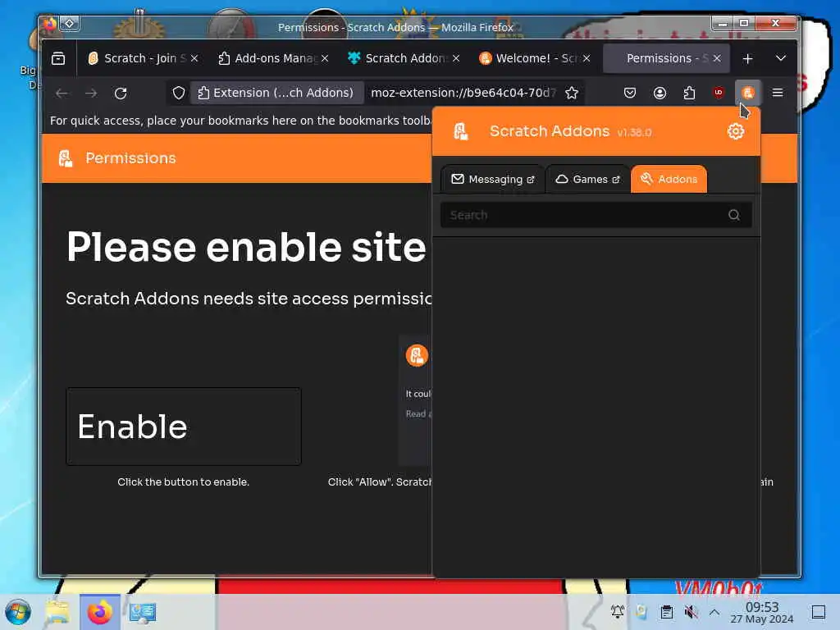Close the Welcome! tab
The width and height of the screenshot is (840, 630).
[x=587, y=58]
